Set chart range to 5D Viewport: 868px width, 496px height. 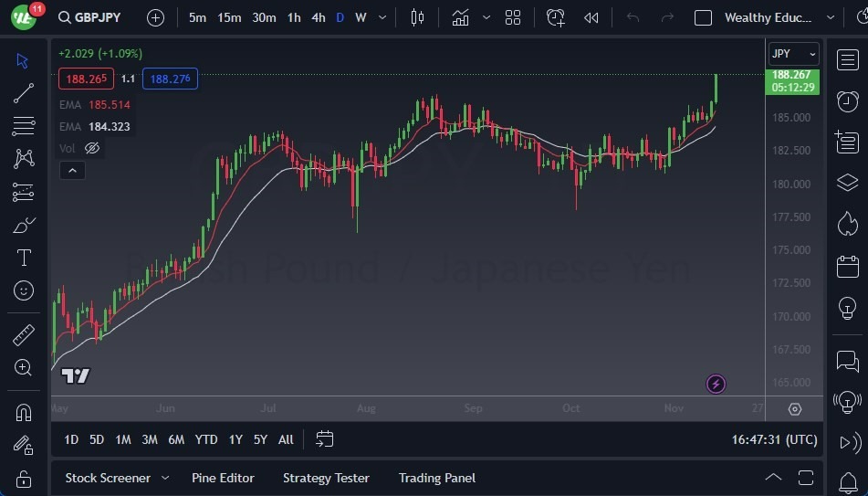click(97, 439)
